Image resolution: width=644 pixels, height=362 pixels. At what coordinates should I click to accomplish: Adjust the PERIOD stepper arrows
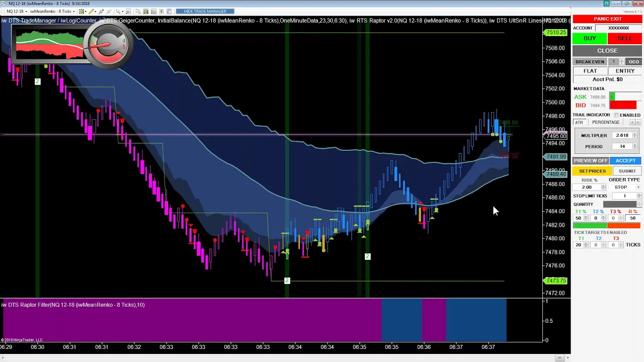(x=635, y=146)
